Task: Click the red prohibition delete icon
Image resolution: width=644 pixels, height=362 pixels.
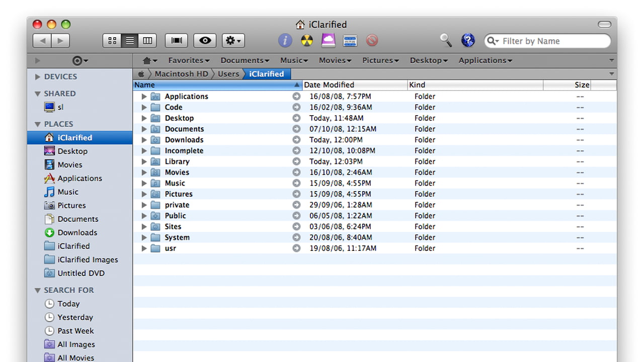Action: pos(372,40)
